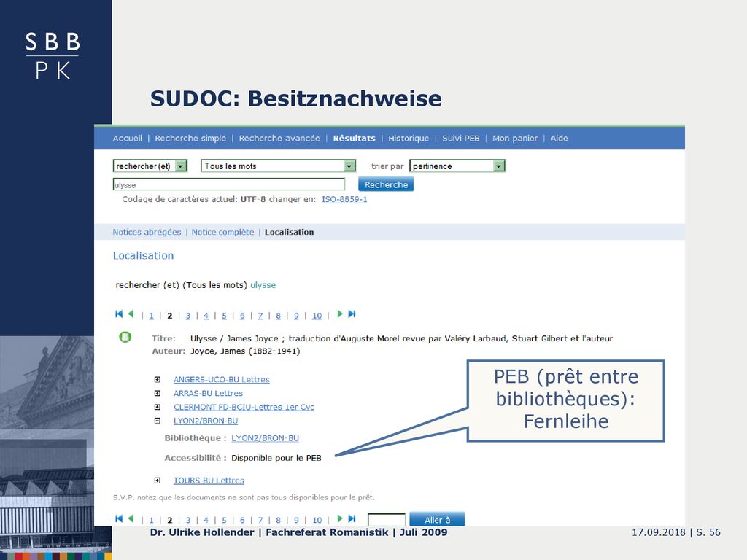The image size is (747, 560).
Task: Open the ANGERS-UCO-BU Lettres link
Action: click(x=222, y=379)
